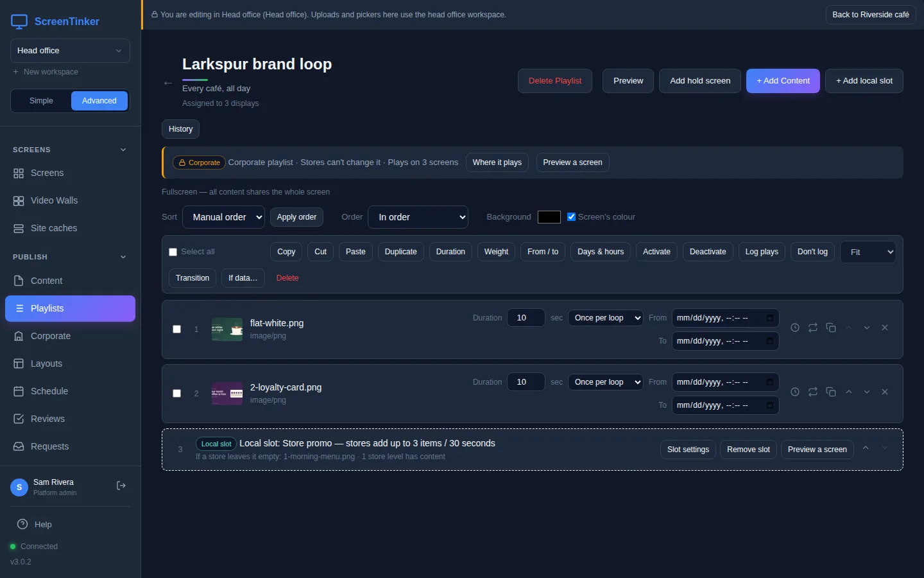Open the Head office workspace dropdown
This screenshot has width=924, height=578.
point(70,51)
